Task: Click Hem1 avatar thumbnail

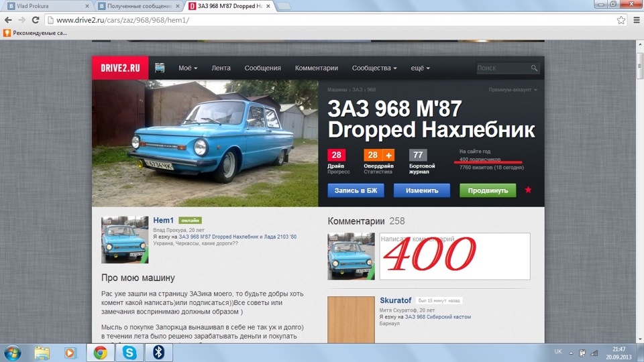Action: tap(125, 240)
